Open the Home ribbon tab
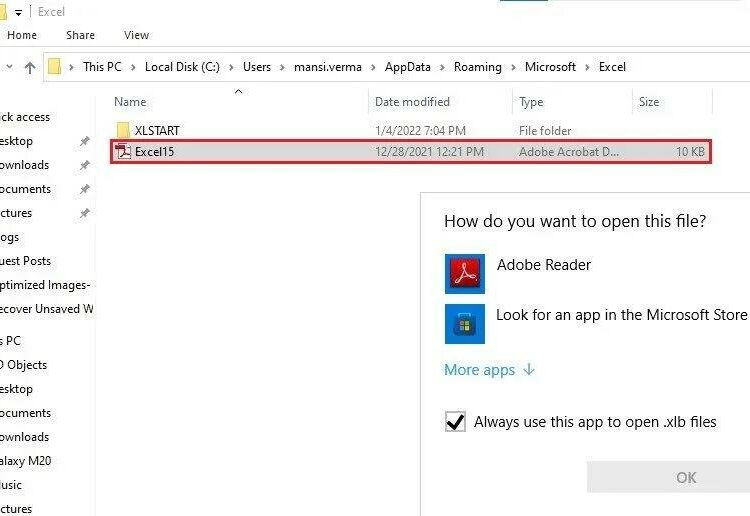Screen dimensions: 750x516 coord(22,35)
